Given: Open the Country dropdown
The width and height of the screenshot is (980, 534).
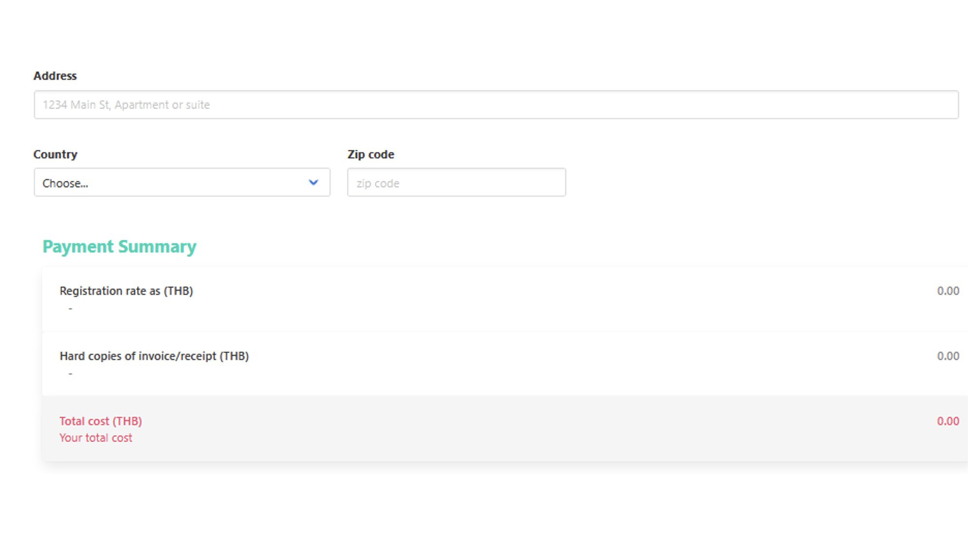Looking at the screenshot, I should click(182, 183).
